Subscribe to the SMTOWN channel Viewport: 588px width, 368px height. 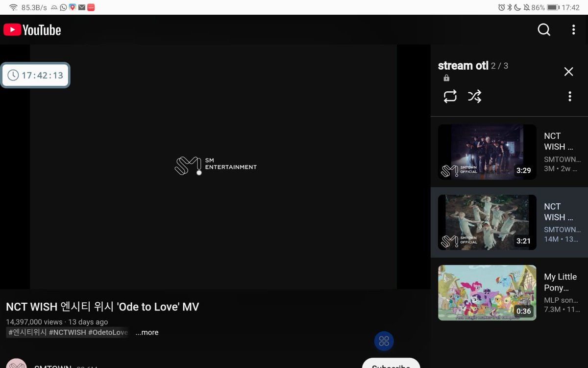pos(391,364)
